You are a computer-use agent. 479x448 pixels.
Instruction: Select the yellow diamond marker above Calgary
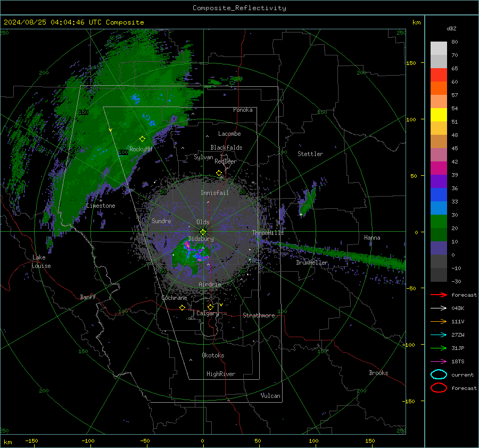tap(210, 307)
